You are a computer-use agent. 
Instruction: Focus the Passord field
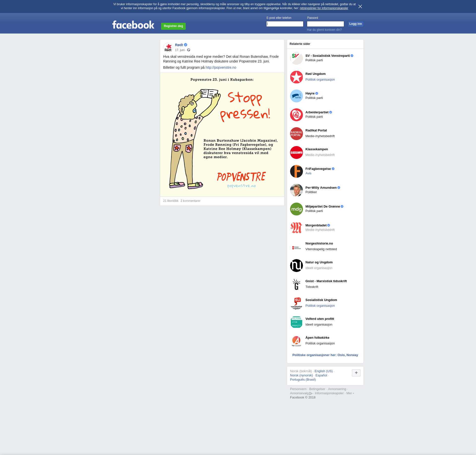point(326,24)
